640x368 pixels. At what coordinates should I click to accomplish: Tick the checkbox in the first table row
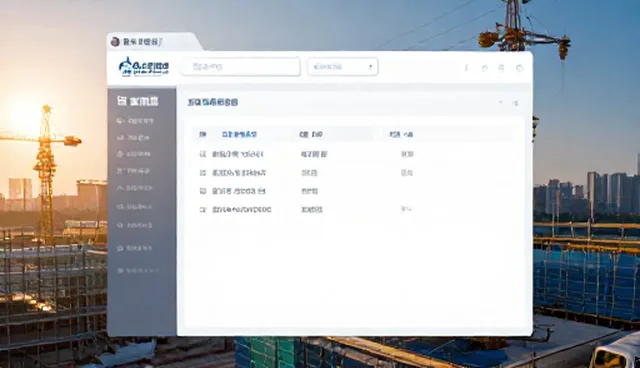pyautogui.click(x=202, y=154)
